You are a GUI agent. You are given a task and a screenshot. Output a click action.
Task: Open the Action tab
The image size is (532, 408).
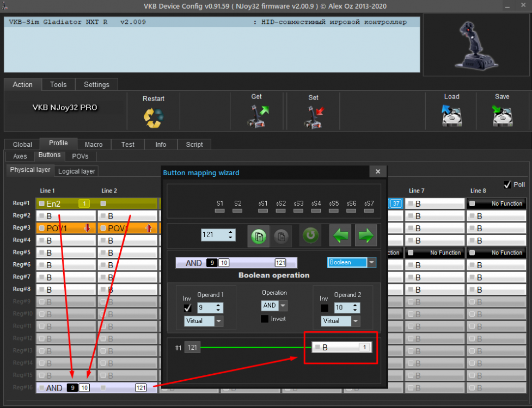[x=23, y=85]
